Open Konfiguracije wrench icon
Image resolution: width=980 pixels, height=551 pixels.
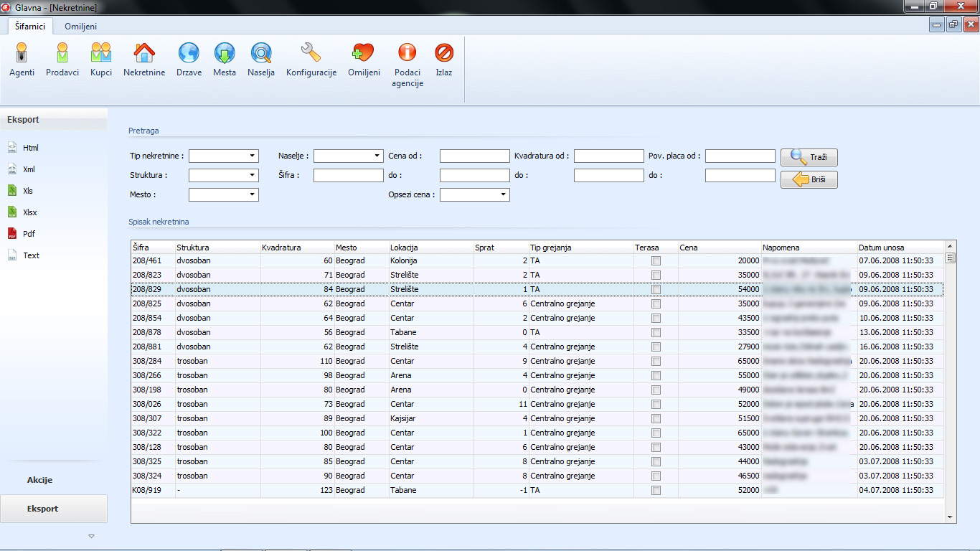coord(311,54)
